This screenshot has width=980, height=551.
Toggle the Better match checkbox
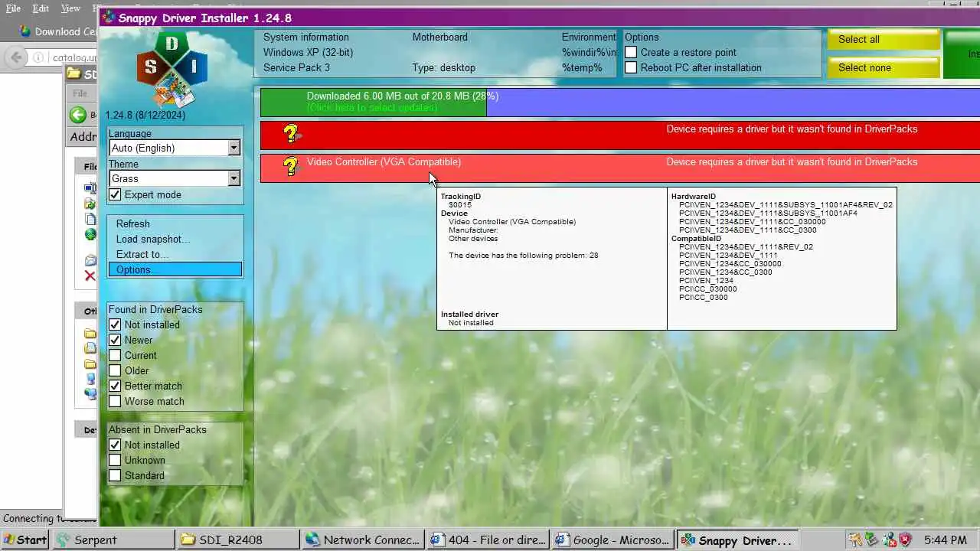pyautogui.click(x=115, y=386)
